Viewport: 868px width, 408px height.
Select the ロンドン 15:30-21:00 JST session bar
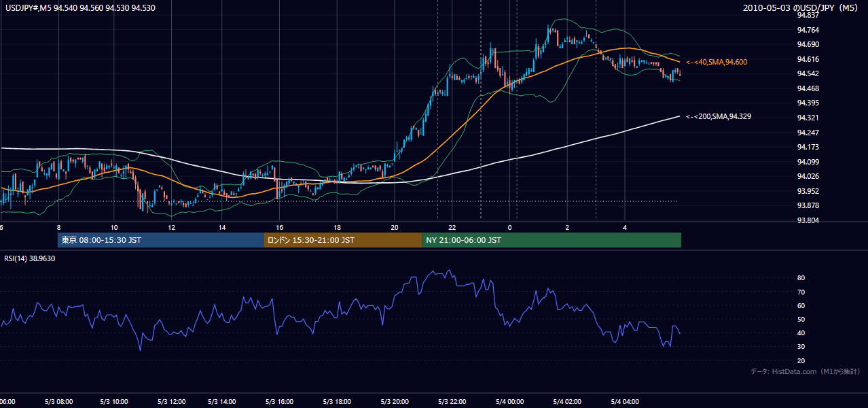tap(342, 240)
